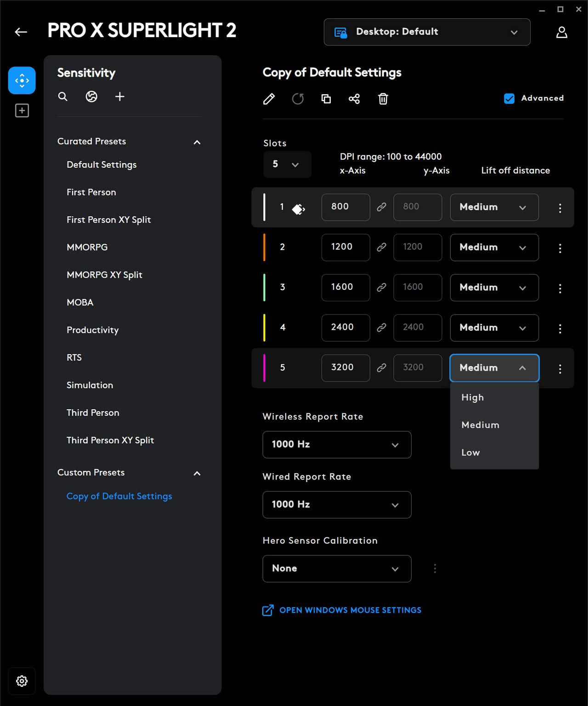Click the pink color bar of slot 5
Image resolution: width=588 pixels, height=706 pixels.
(x=264, y=368)
